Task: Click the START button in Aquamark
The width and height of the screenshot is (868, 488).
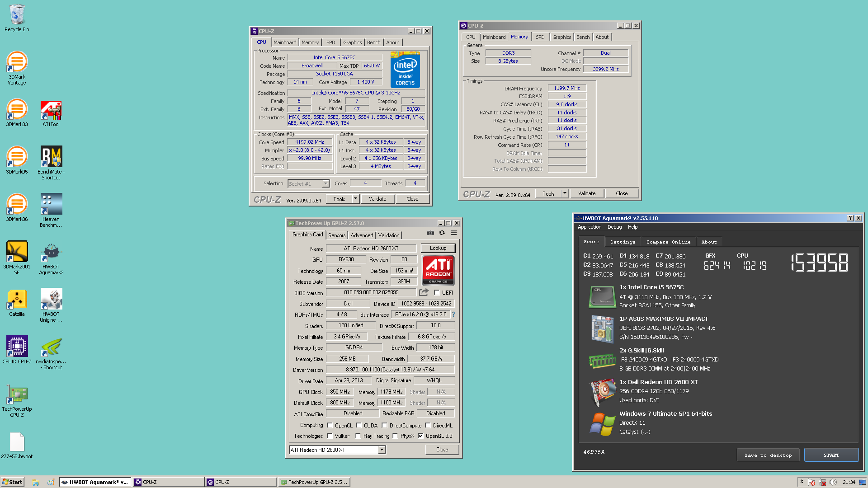Action: click(x=831, y=455)
